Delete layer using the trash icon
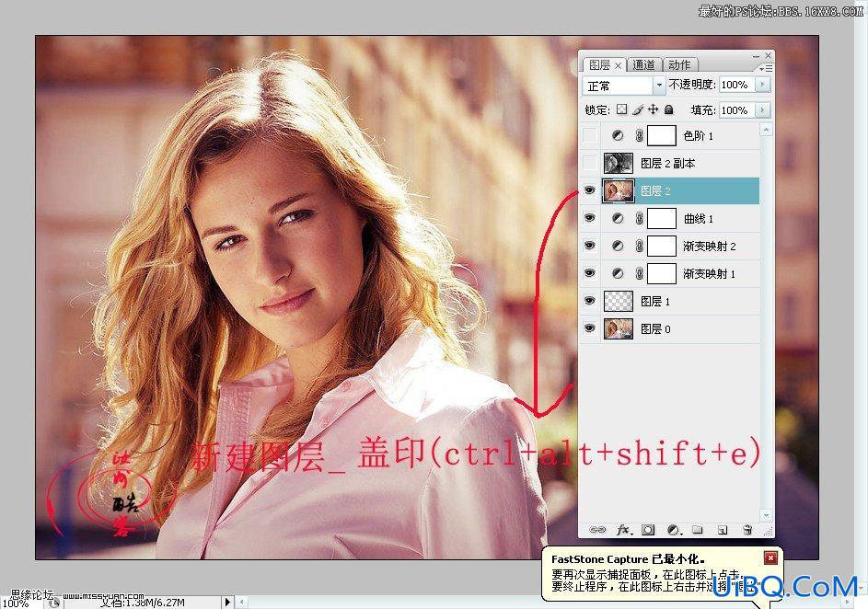This screenshot has height=609, width=868. tap(747, 530)
